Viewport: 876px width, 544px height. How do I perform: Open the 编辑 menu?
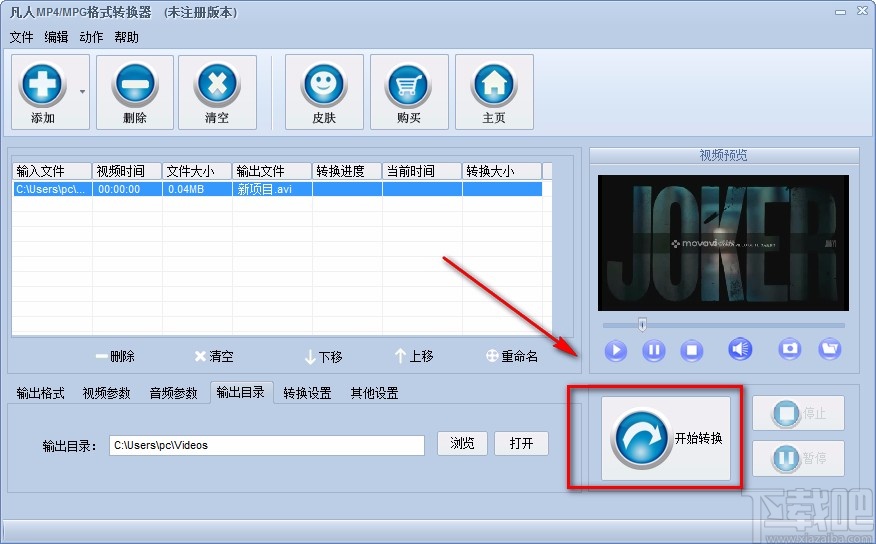[56, 37]
